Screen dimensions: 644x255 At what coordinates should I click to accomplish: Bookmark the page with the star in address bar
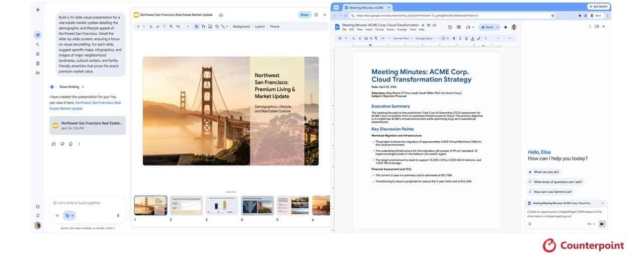coord(552,16)
